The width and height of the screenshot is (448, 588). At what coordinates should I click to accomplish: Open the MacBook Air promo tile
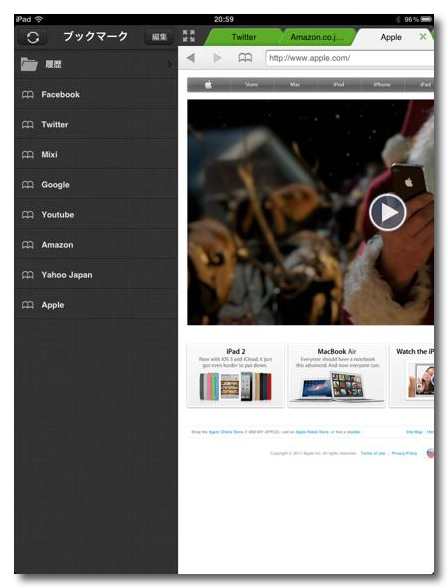click(337, 375)
